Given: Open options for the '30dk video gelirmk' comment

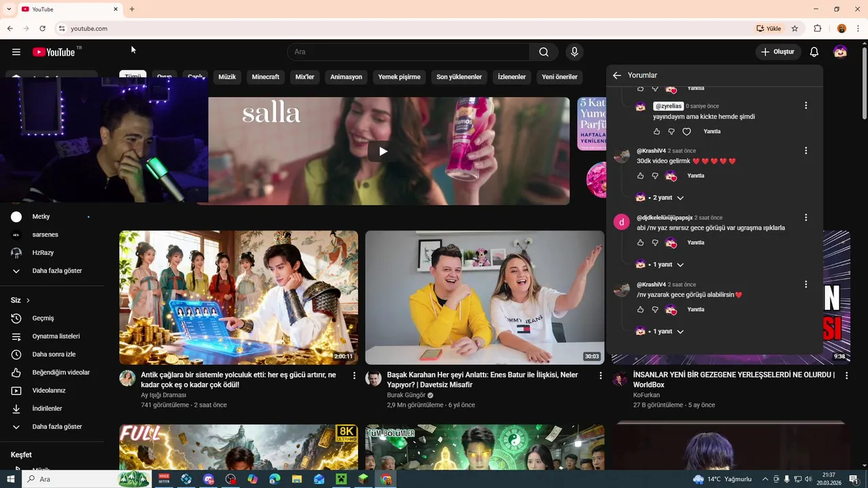Looking at the screenshot, I should (x=806, y=150).
